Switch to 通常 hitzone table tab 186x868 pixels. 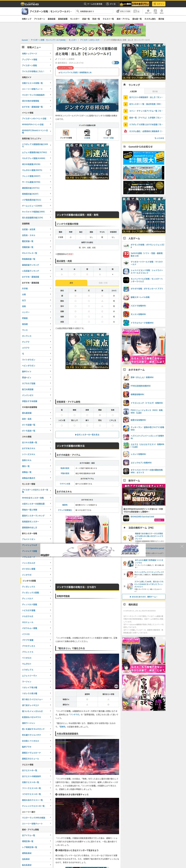(71, 283)
